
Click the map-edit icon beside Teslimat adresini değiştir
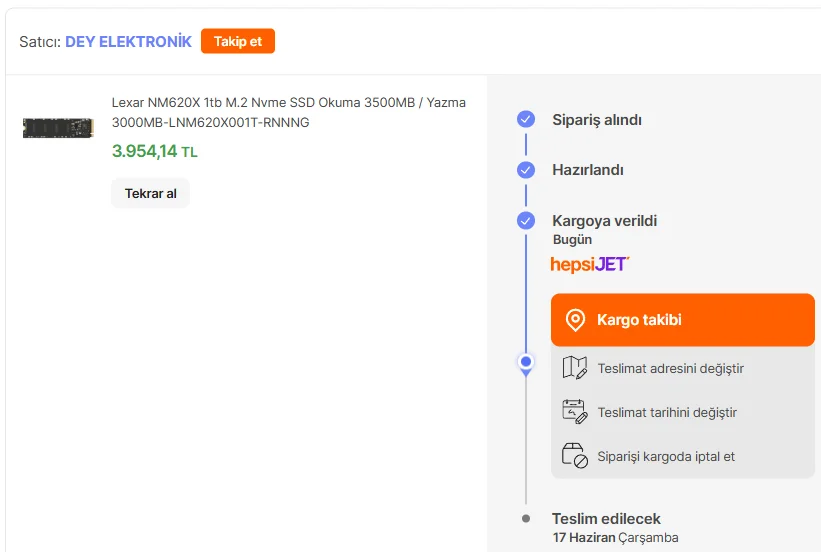tap(574, 368)
